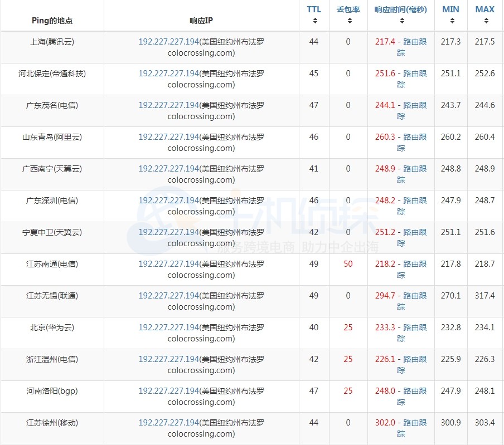Open IP link in 江苏南通(电信) row

[169, 264]
